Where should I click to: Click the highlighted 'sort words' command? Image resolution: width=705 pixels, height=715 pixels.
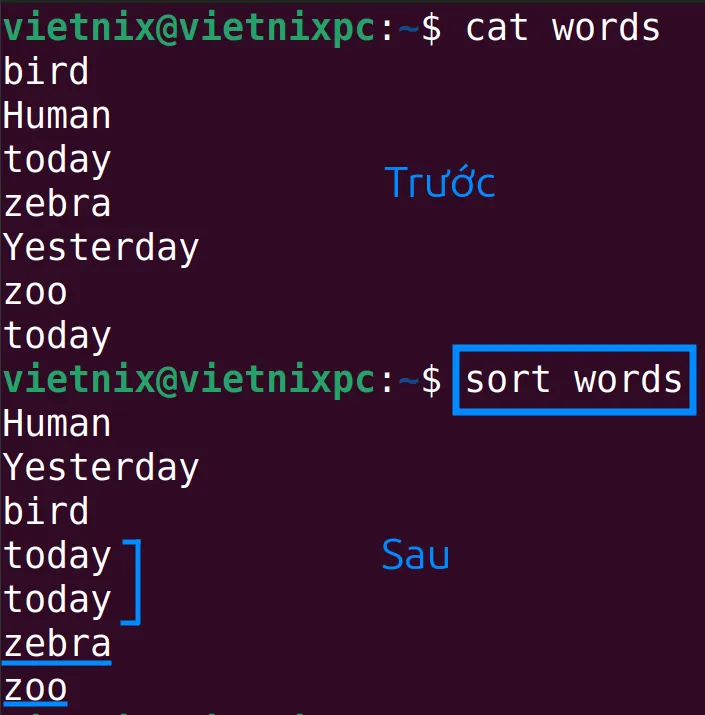coord(574,380)
